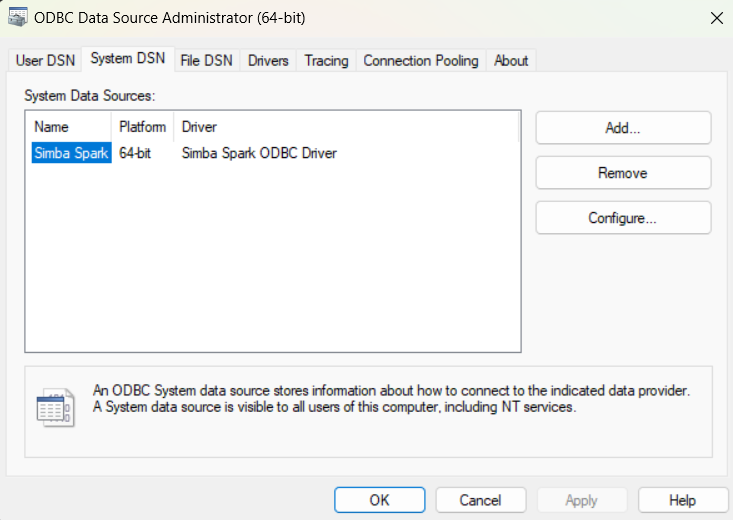Click the Platform column header
Viewport: 733px width, 520px height.
[x=142, y=127]
